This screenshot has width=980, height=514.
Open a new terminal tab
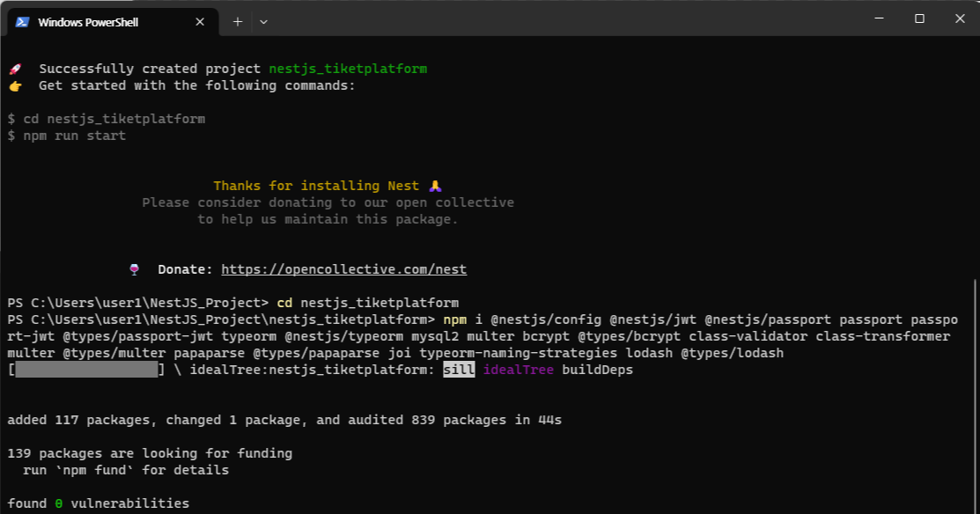pyautogui.click(x=238, y=22)
